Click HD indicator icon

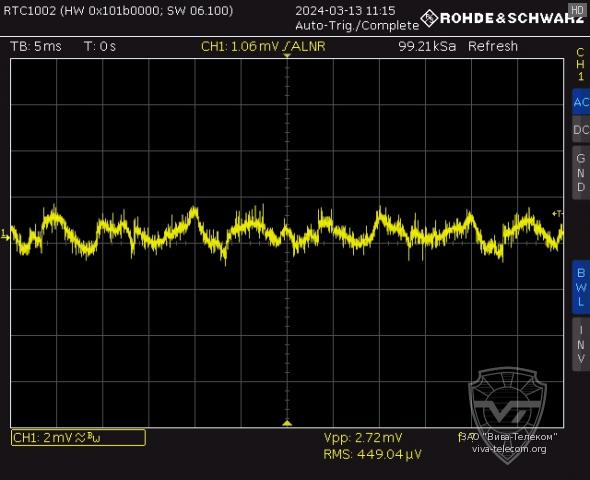577,9
